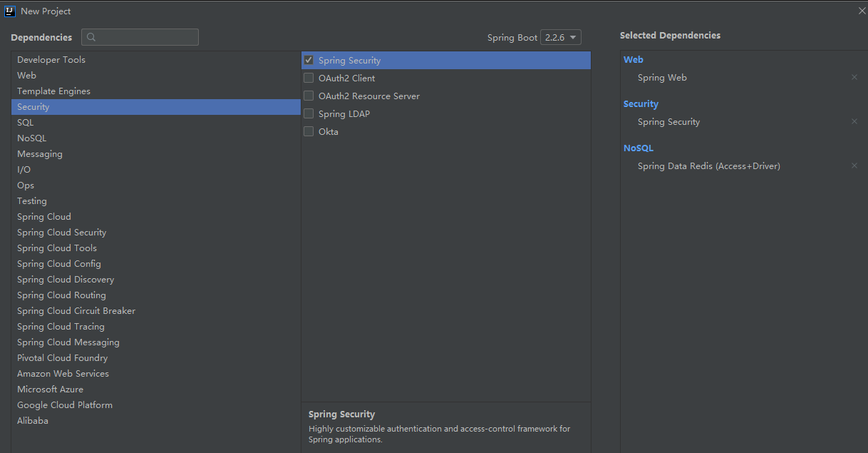Choose the Testing category
868x453 pixels.
(x=156, y=200)
